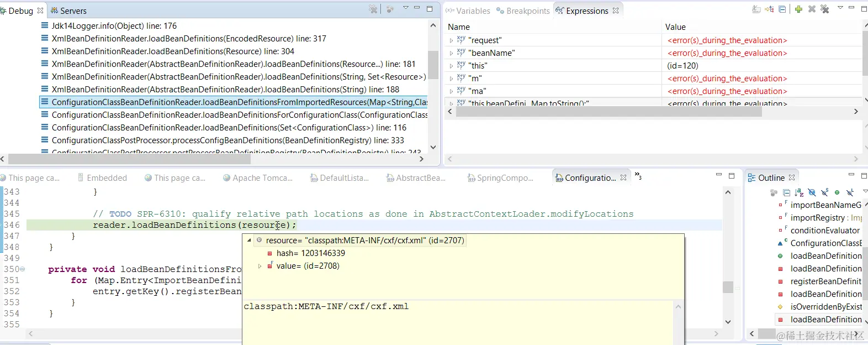The height and width of the screenshot is (345, 868).
Task: Select loadBeanDefinitionsForConfigurationClass stack frame
Action: coord(234,114)
